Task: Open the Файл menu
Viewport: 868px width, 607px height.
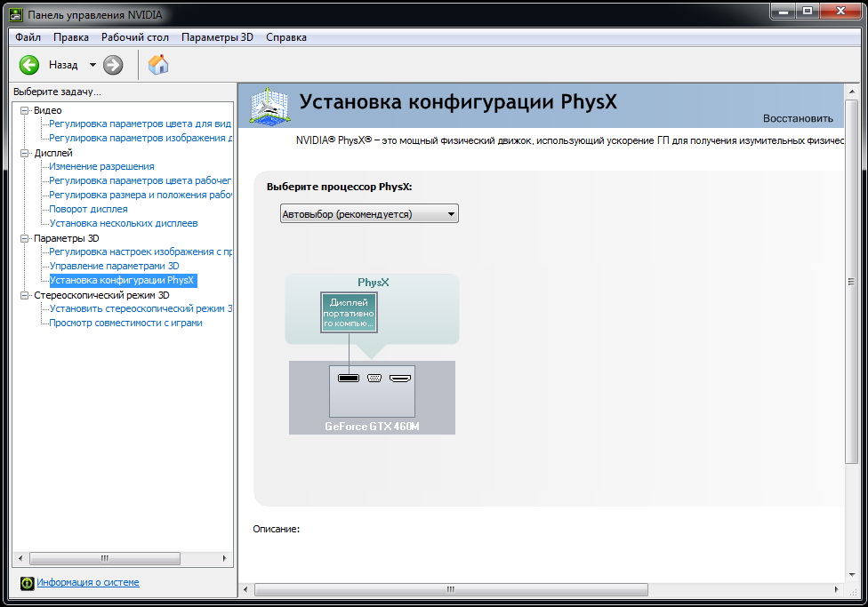Action: 28,37
